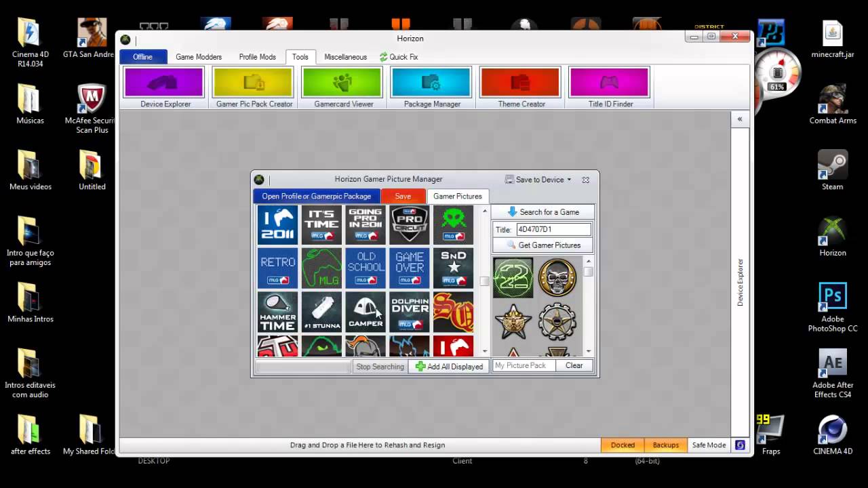Select the 'Hammer Time' gamer picture
The width and height of the screenshot is (868, 488).
tap(277, 312)
